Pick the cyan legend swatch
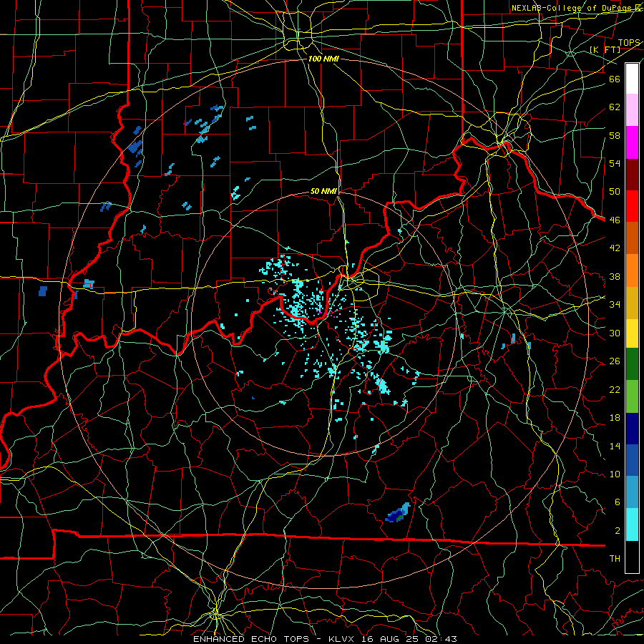Image resolution: width=644 pixels, height=644 pixels. 632,525
